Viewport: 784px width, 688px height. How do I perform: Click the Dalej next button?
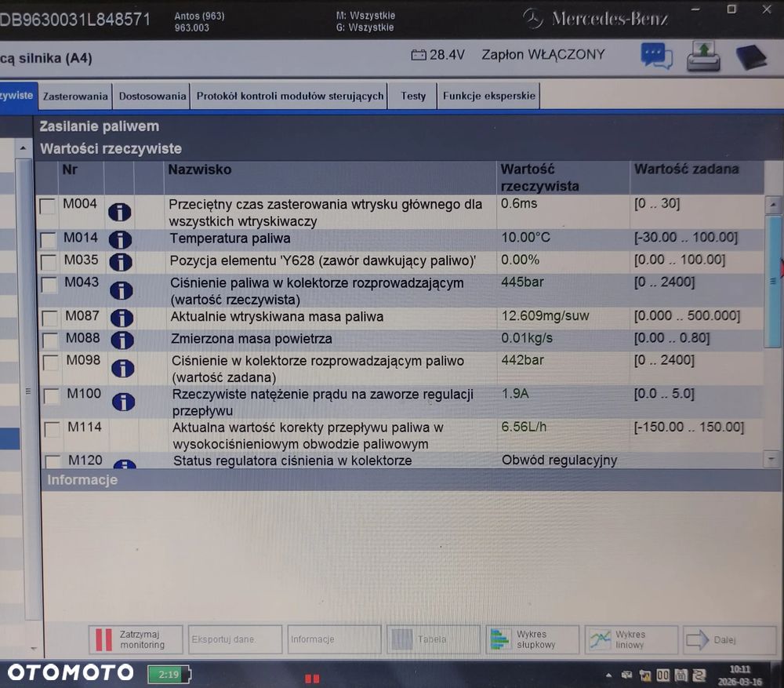coord(729,639)
